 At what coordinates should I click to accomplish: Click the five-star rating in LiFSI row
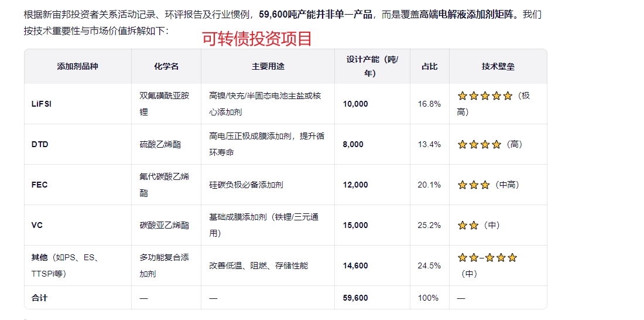pos(485,96)
